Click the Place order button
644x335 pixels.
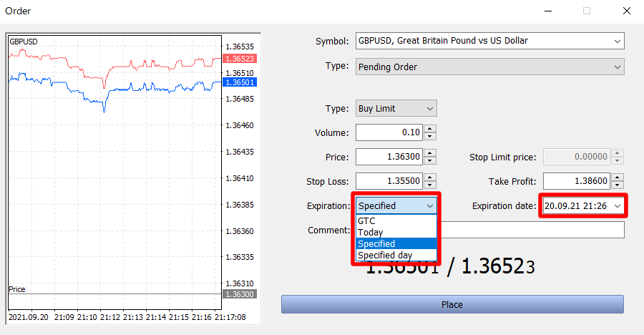[452, 304]
